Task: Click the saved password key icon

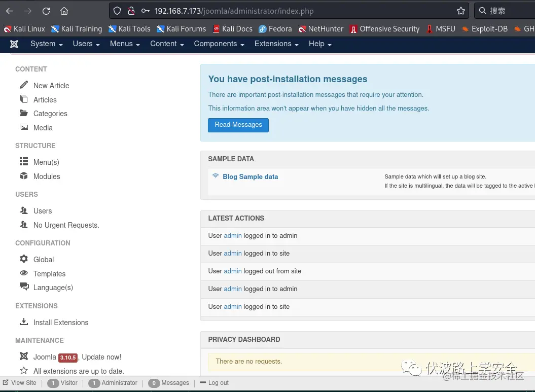Action: point(146,11)
